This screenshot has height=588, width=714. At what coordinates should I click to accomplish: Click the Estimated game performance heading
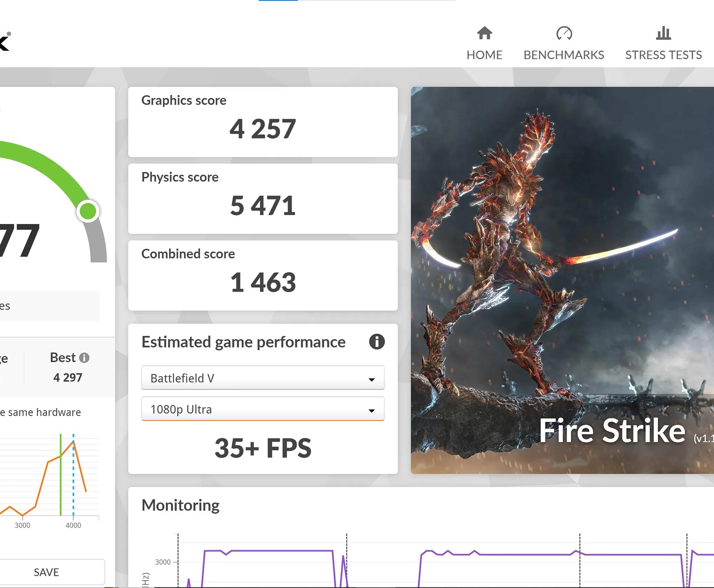click(x=243, y=342)
